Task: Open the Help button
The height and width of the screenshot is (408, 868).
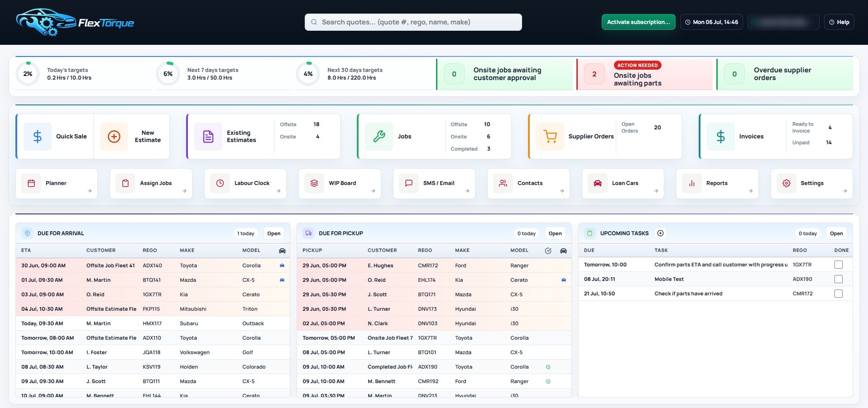Action: (x=839, y=22)
